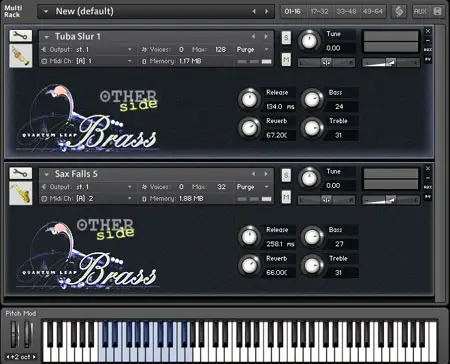450x364 pixels.
Task: Click the Sax Falls 5 Treble knob
Action: pyautogui.click(x=312, y=265)
